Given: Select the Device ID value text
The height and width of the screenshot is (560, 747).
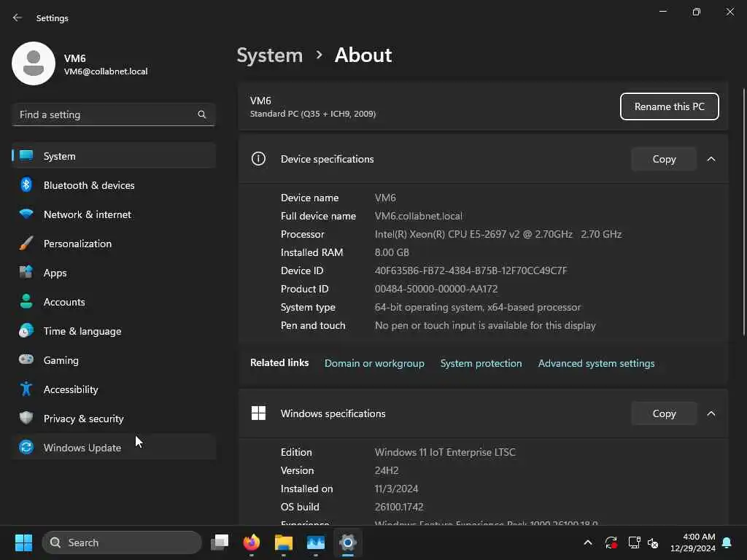Looking at the screenshot, I should click(471, 271).
